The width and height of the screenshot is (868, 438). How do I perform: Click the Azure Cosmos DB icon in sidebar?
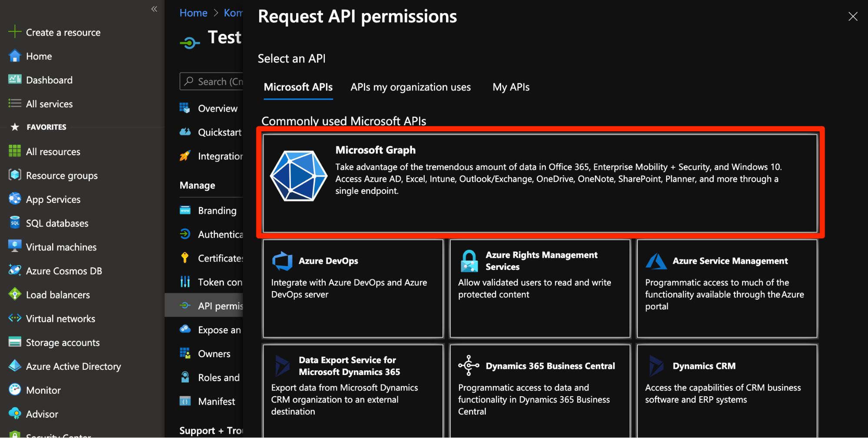point(15,271)
